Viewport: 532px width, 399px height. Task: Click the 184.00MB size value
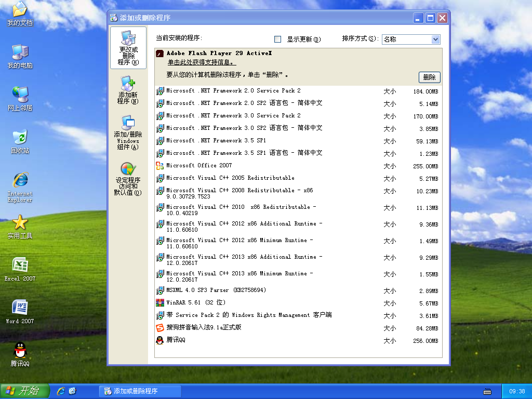(425, 91)
